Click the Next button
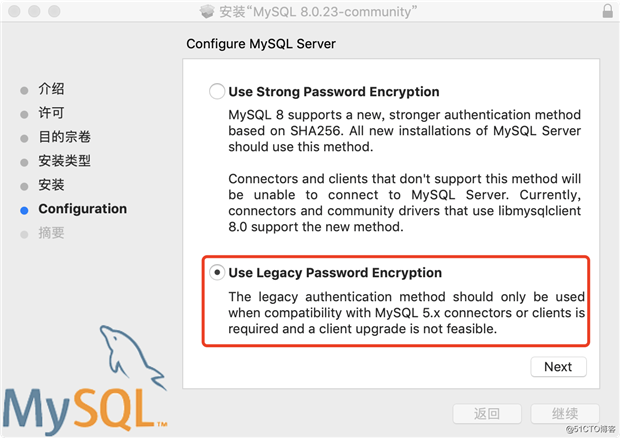This screenshot has width=620, height=438. point(558,367)
